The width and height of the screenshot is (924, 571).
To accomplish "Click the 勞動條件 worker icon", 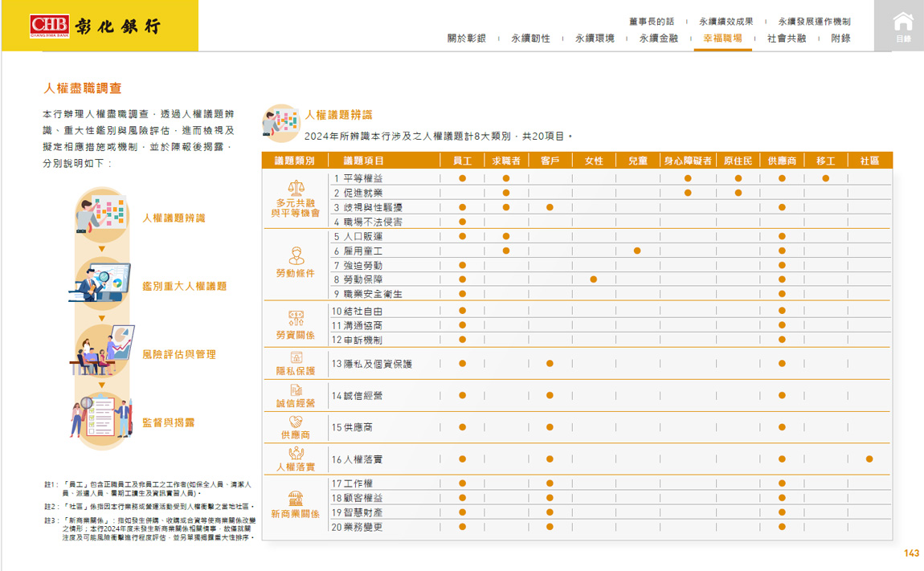I will pos(296,255).
